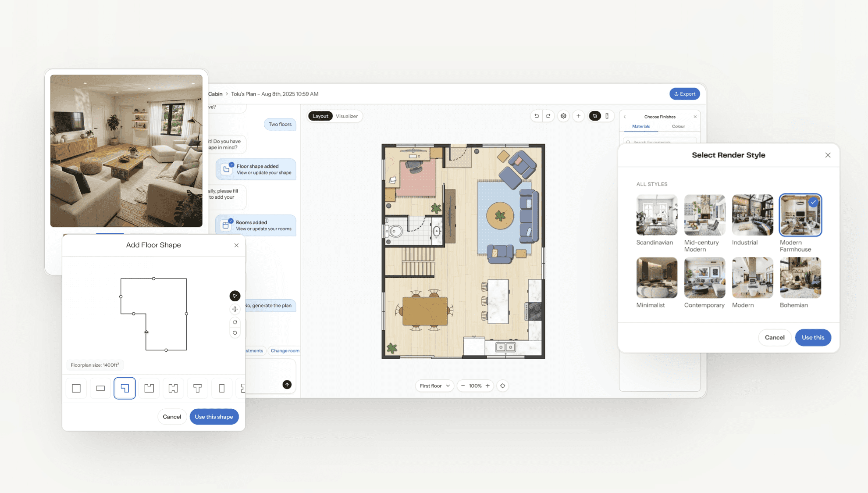Switch to the Visualizer view
The height and width of the screenshot is (493, 868).
click(x=346, y=116)
